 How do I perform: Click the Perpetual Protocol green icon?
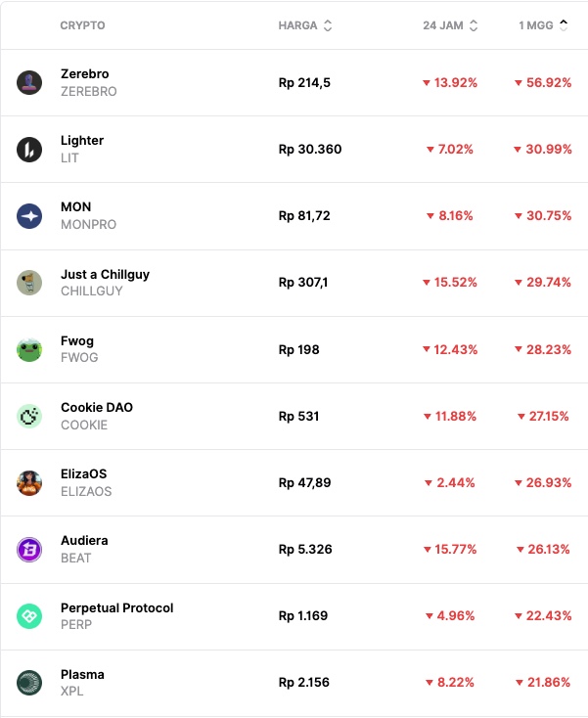29,616
